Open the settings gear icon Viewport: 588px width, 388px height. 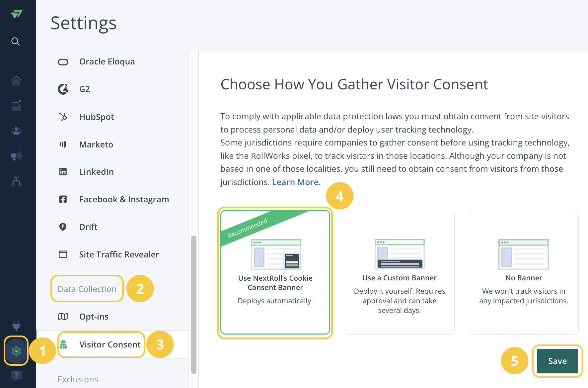16,351
